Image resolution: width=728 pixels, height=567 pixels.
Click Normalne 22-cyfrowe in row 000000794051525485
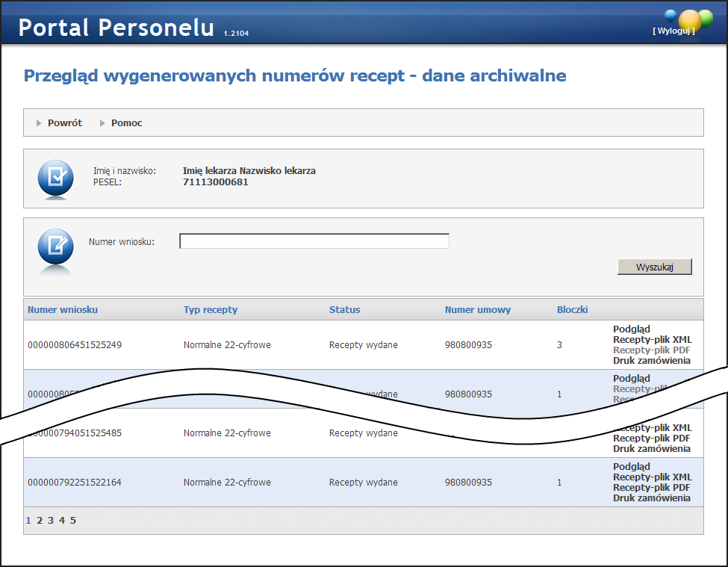pos(227,433)
